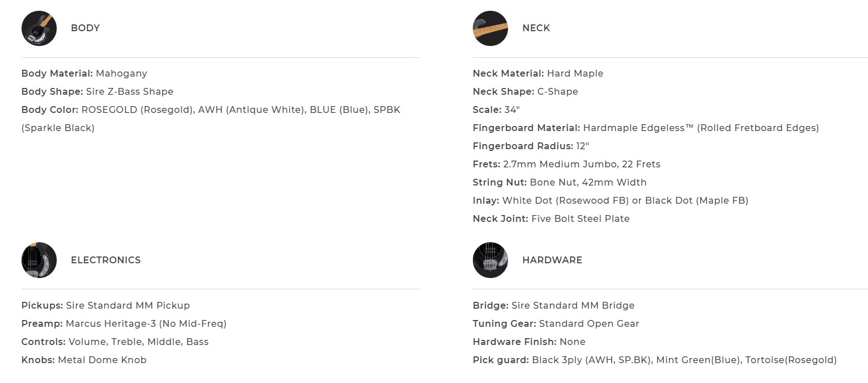Click the Pick guard specification line
868x383 pixels.
click(x=654, y=360)
